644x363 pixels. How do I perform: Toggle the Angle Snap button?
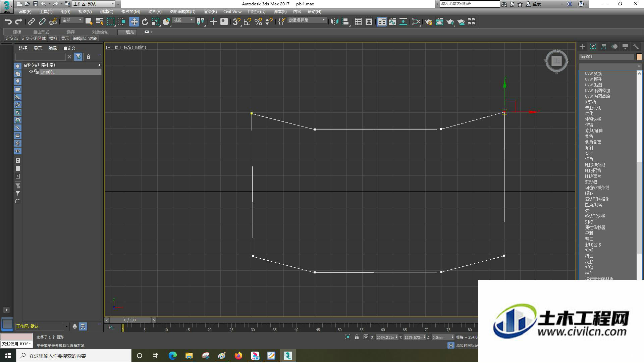247,22
